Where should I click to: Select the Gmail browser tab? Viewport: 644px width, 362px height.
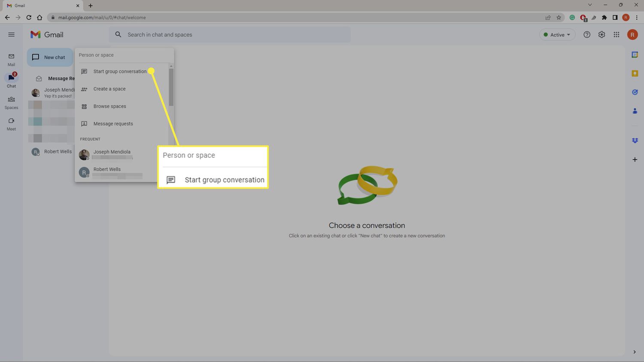(x=43, y=6)
